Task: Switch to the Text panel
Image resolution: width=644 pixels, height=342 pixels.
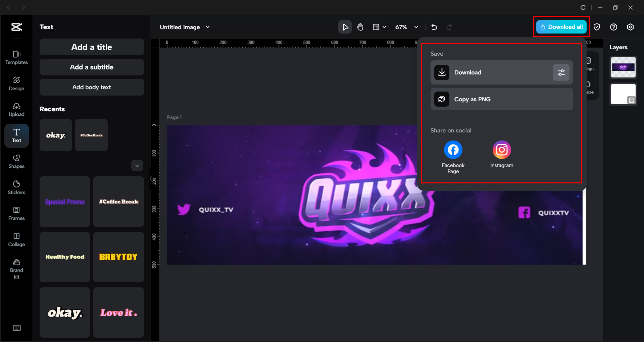Action: click(16, 135)
